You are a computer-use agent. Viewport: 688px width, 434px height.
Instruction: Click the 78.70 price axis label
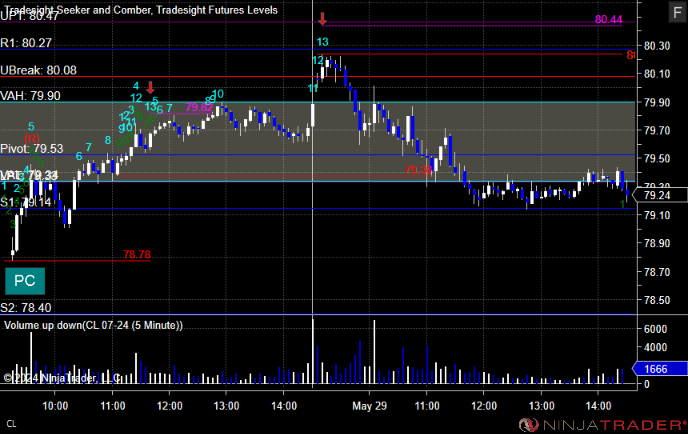657,272
